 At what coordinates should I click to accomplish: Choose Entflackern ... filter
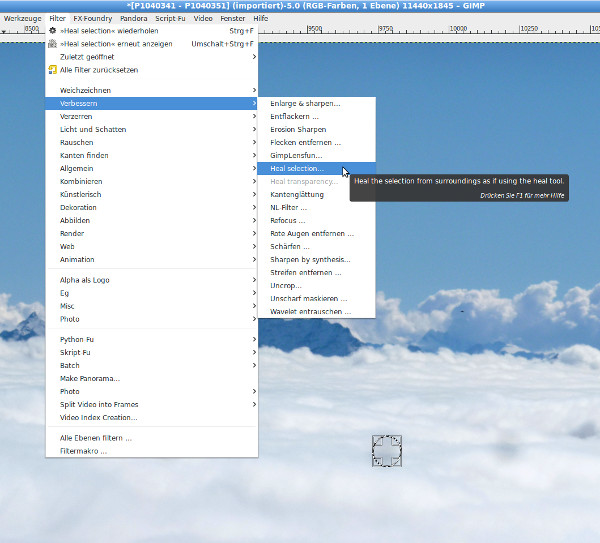point(316,116)
